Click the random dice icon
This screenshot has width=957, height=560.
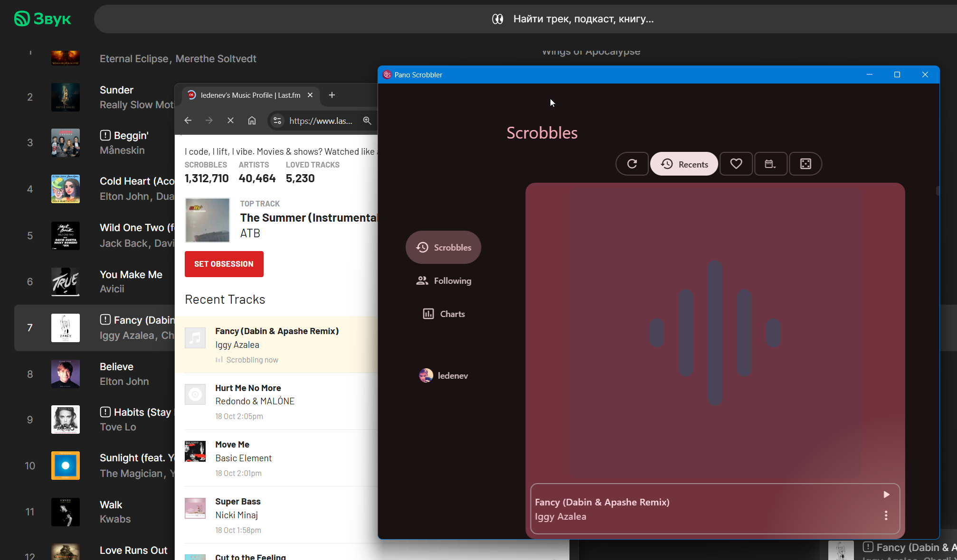point(805,164)
